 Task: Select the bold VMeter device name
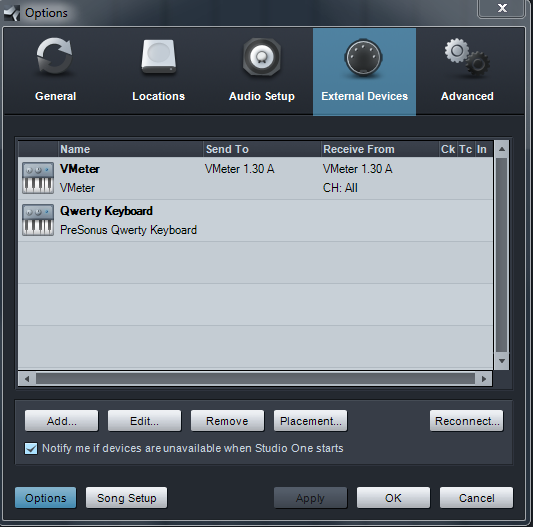(x=80, y=169)
